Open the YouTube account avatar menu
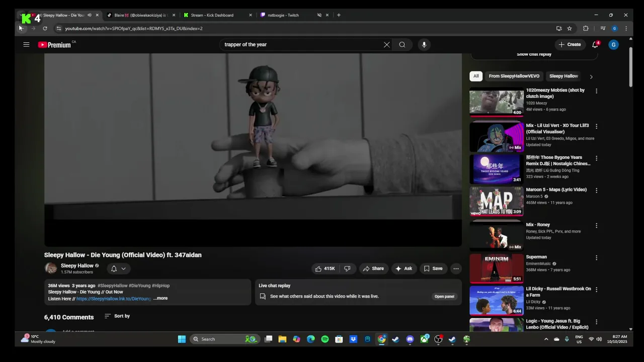644x362 pixels. (x=613, y=45)
